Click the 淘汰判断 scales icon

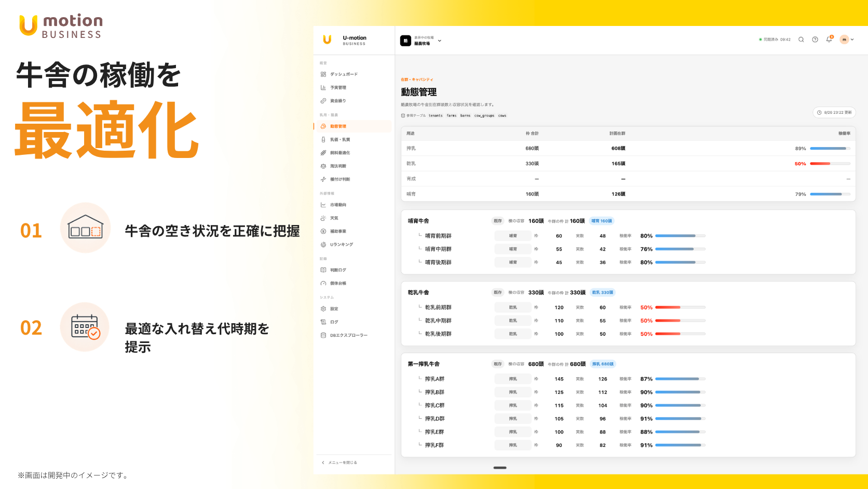[x=323, y=166]
